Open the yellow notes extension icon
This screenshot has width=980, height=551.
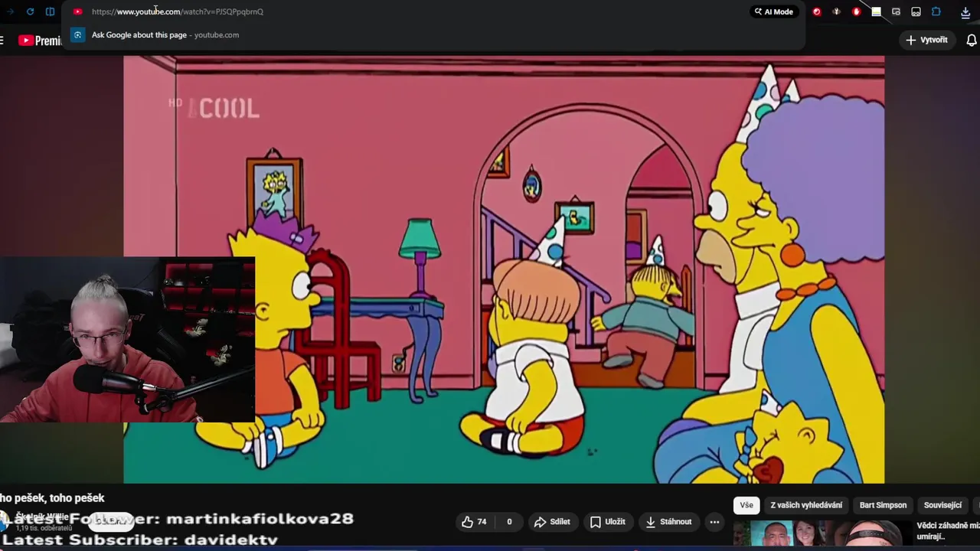point(876,11)
